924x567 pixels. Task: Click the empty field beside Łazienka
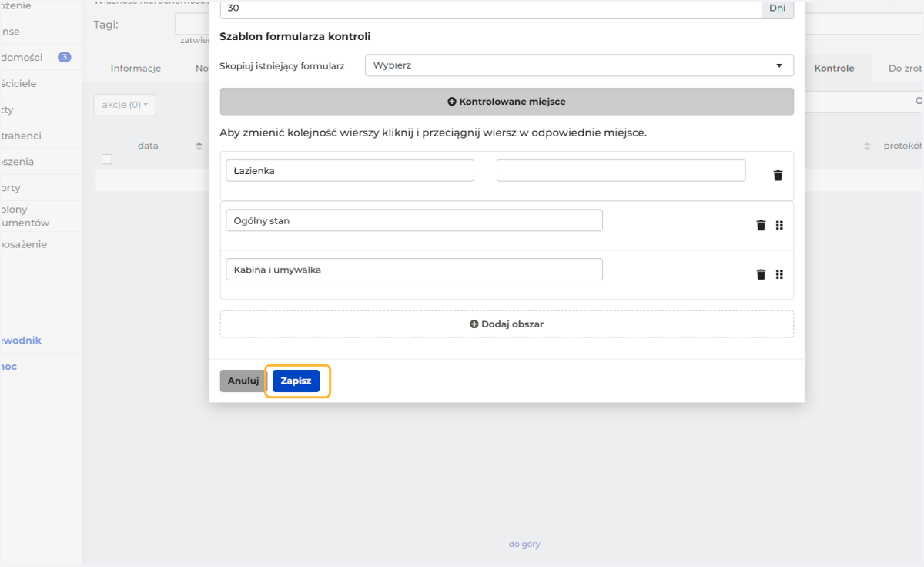[x=621, y=170]
